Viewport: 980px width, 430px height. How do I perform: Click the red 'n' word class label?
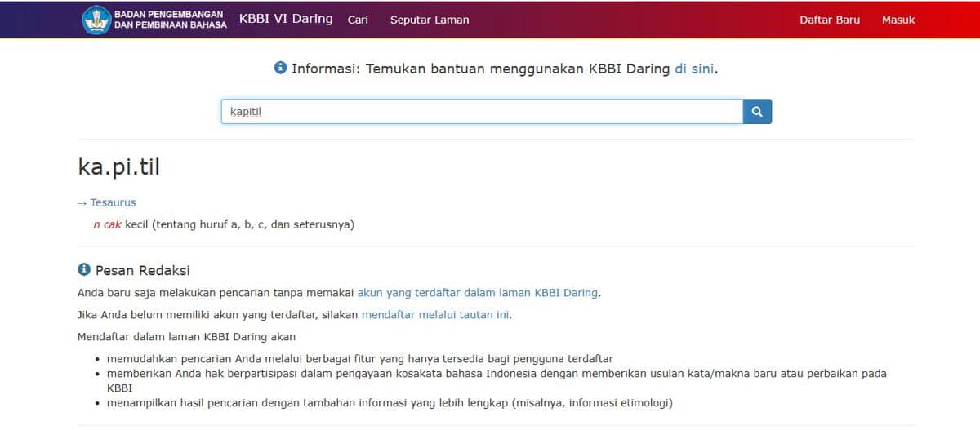pos(96,224)
